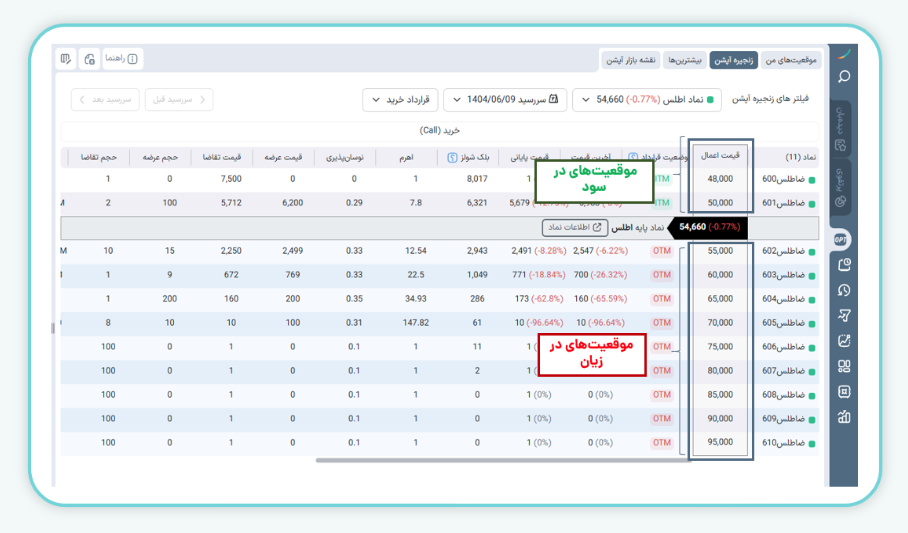908x533 pixels.
Task: Click the lock settings icon beside راهنما
Action: 89,59
